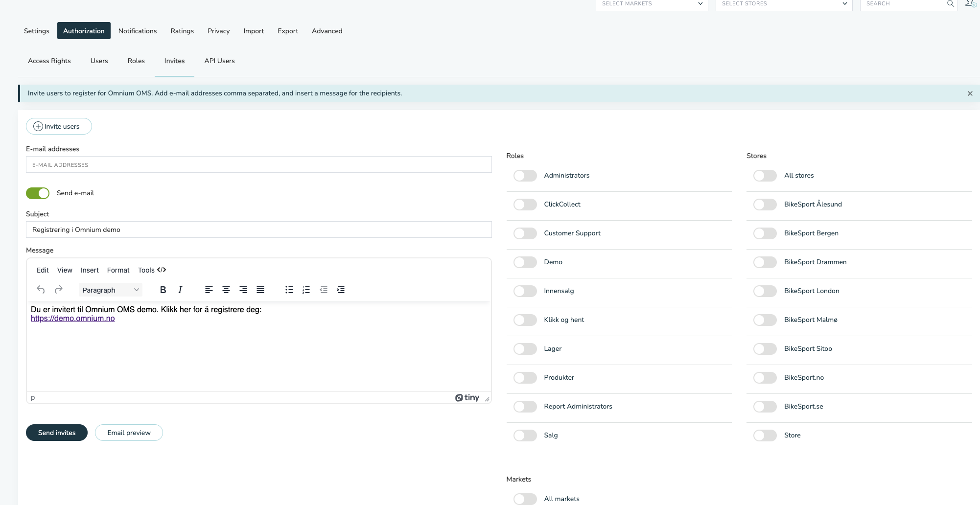Toggle bold formatting in message editor
Screen dimensions: 980x505
click(163, 290)
